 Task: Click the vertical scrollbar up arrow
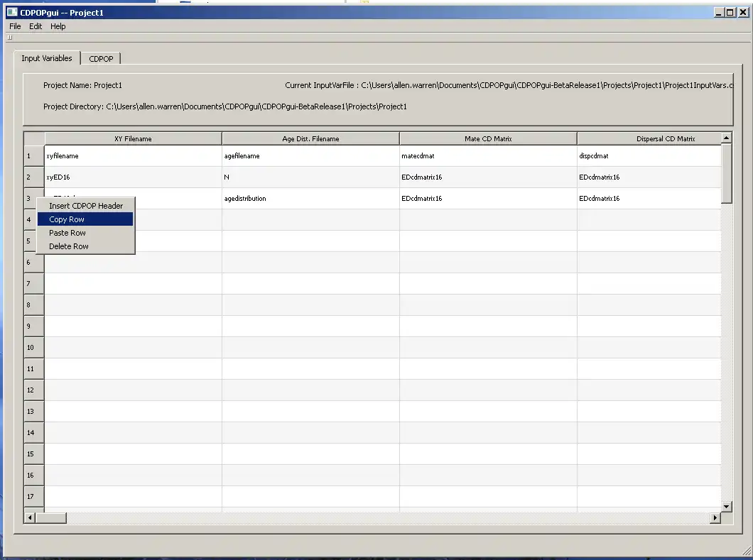[726, 138]
